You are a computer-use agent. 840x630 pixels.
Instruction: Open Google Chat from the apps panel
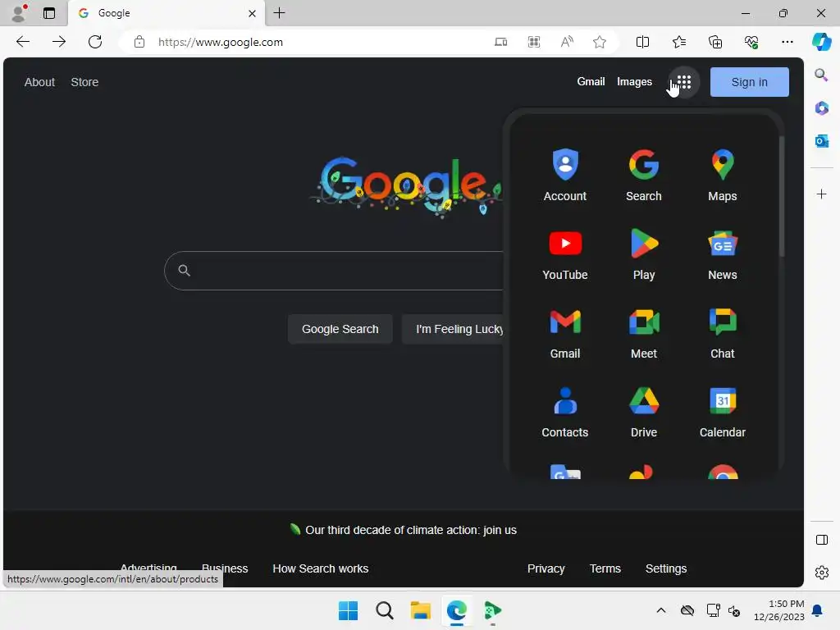722,332
